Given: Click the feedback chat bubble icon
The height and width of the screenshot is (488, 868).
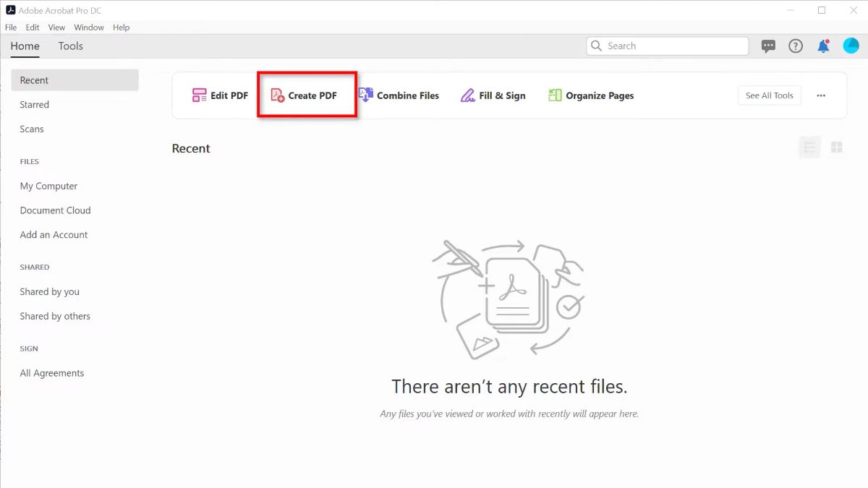Looking at the screenshot, I should point(768,46).
